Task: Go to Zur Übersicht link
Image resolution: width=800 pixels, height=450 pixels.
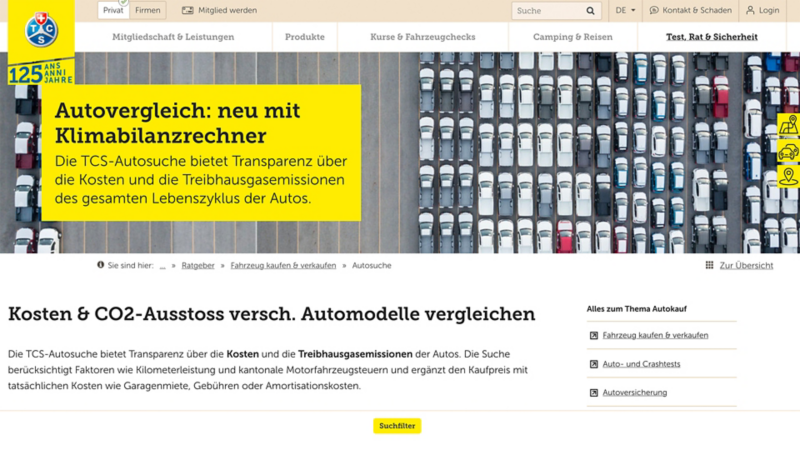Action: point(746,265)
